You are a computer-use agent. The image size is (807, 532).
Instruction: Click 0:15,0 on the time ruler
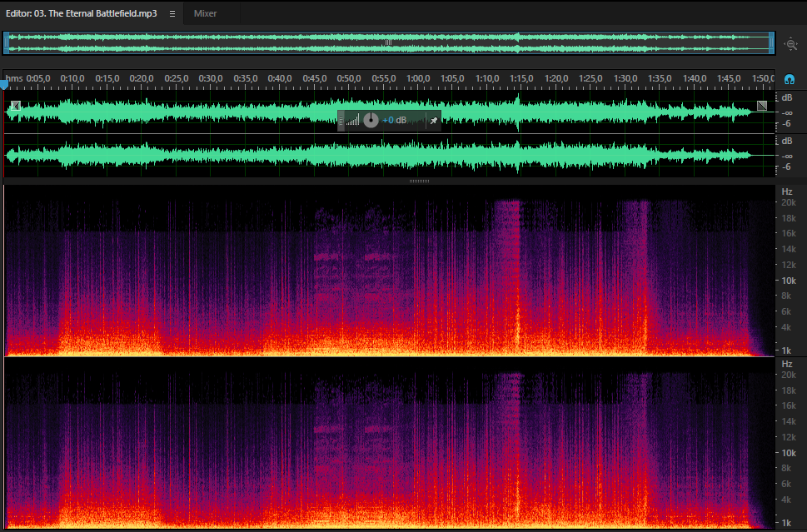point(107,79)
